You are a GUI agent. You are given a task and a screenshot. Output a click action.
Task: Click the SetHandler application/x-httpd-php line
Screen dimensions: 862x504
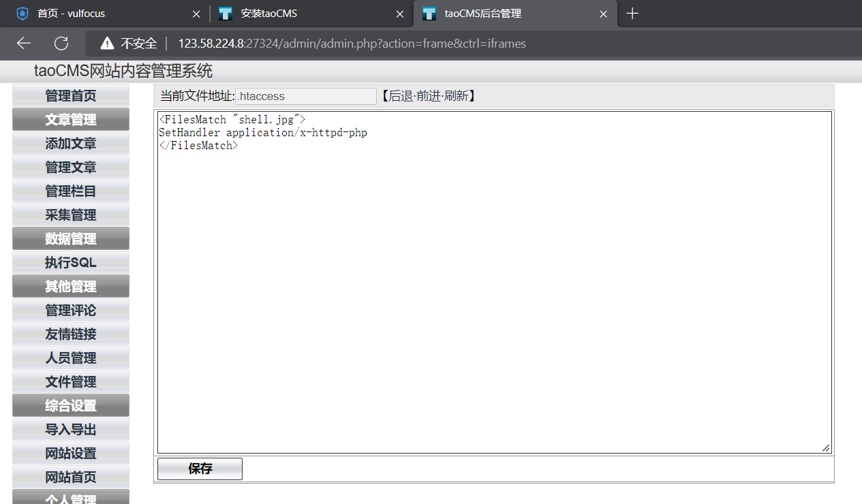pyautogui.click(x=263, y=133)
